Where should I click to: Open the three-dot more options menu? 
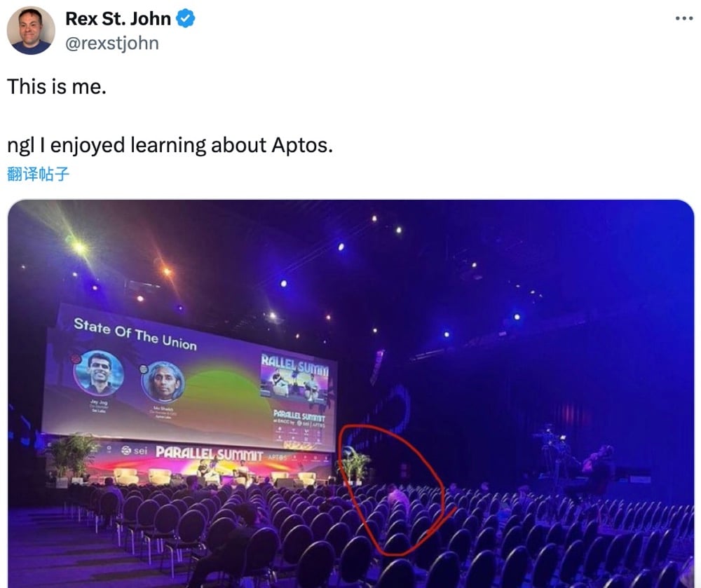coord(684,18)
